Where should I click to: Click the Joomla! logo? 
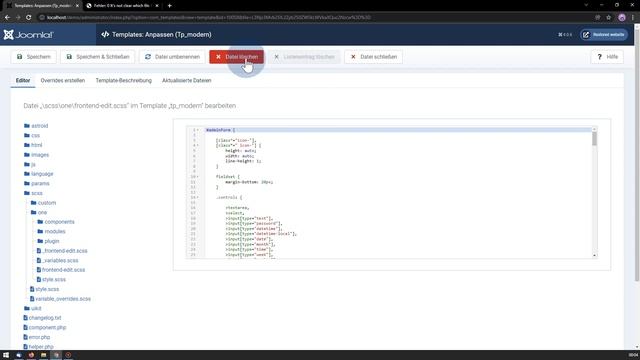tap(28, 35)
